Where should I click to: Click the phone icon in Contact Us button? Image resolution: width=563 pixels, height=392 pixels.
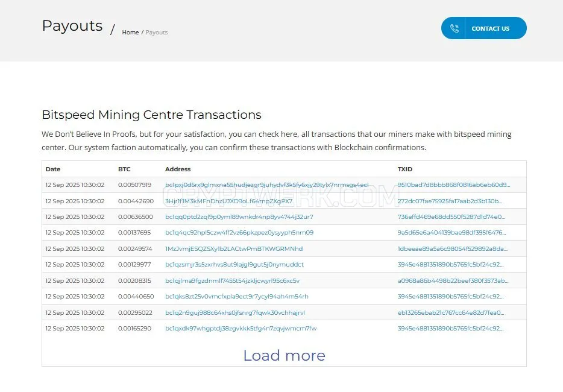[454, 28]
